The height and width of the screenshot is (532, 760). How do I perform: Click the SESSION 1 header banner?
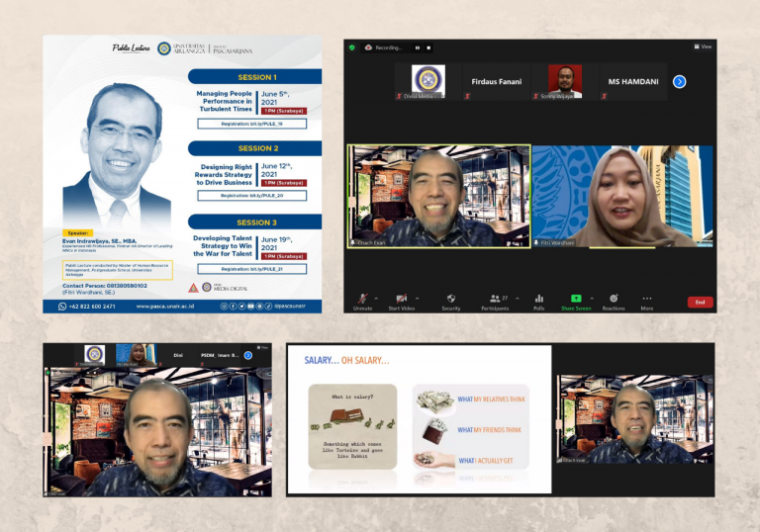(x=255, y=76)
